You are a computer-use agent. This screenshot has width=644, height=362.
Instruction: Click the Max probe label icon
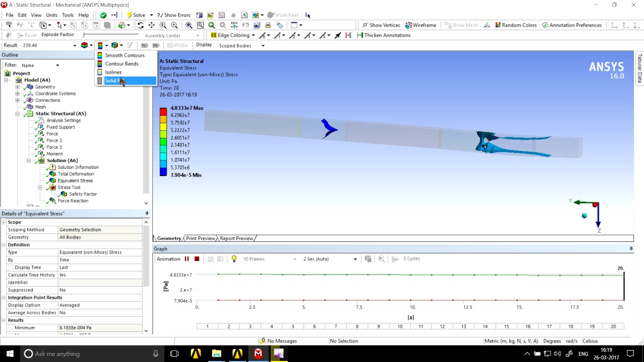145,45
